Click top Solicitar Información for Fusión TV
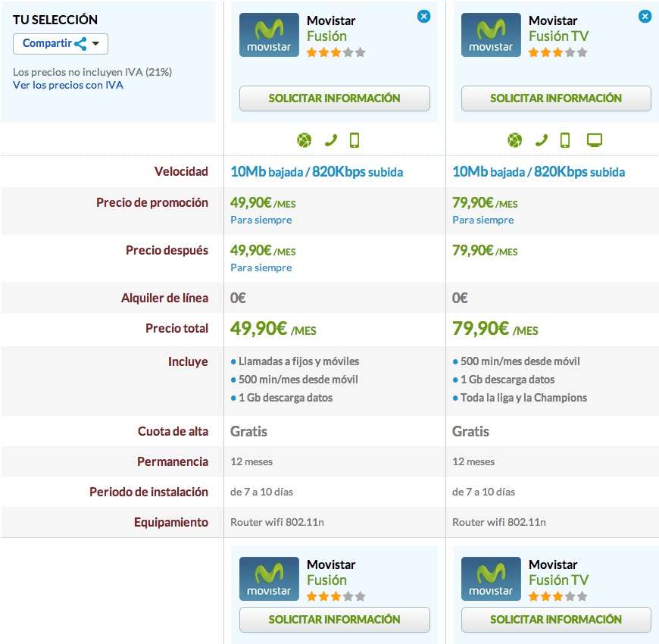 coord(556,98)
